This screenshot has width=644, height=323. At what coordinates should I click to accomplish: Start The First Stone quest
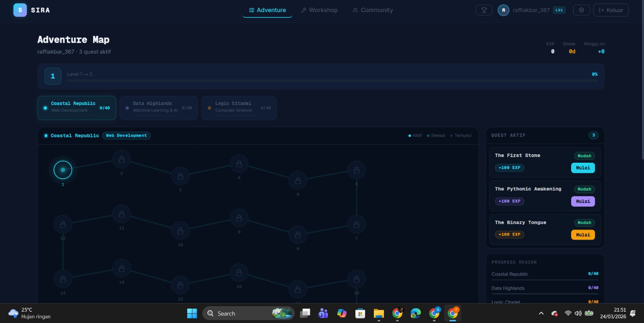coord(582,168)
